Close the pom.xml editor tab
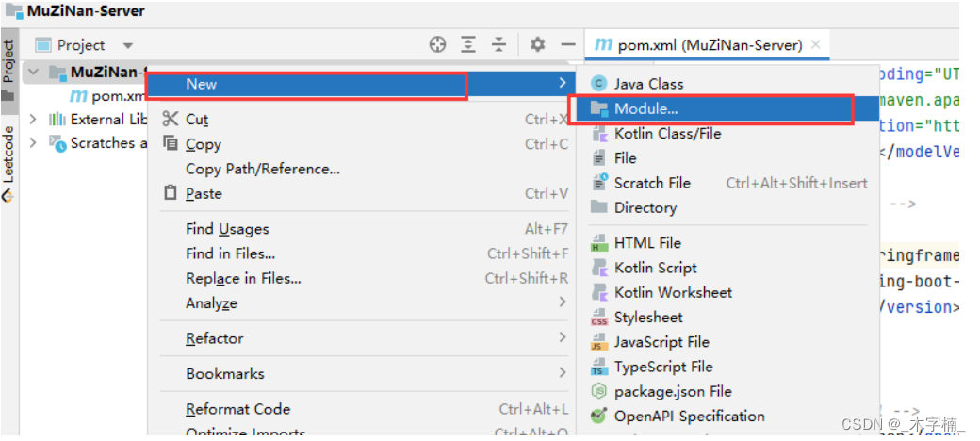 pos(815,44)
